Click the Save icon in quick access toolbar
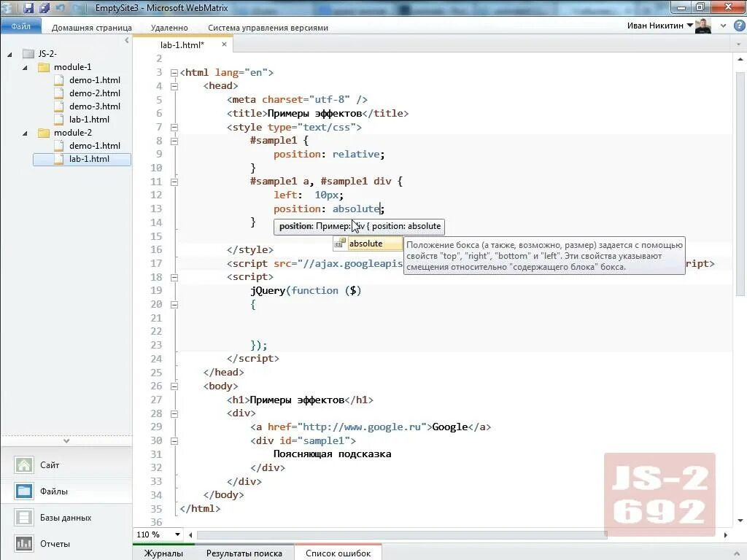747x560 pixels. (29, 7)
